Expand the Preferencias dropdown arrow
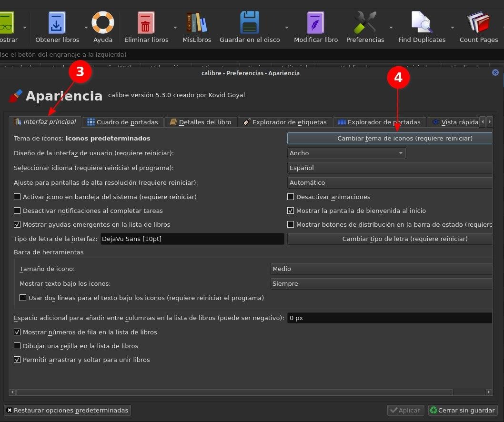 [391, 28]
